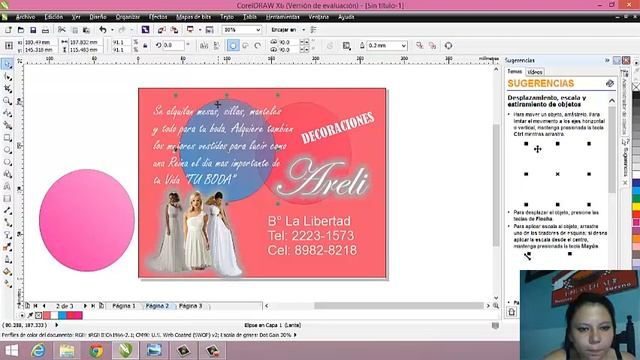The width and height of the screenshot is (640, 360).
Task: Open the Herramientas menu
Action: pos(283,17)
